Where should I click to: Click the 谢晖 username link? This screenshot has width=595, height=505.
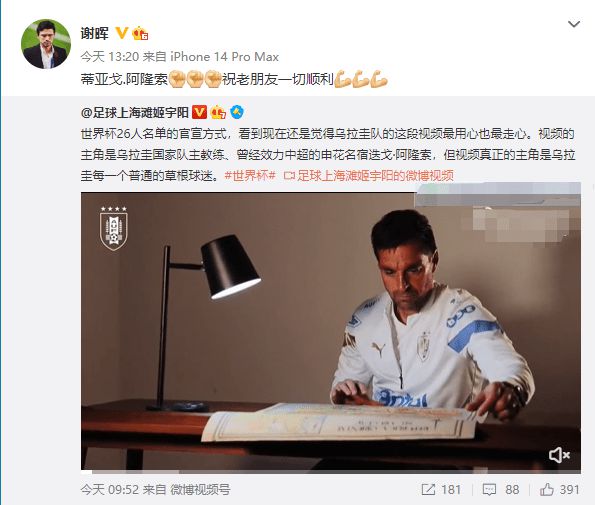(x=94, y=33)
